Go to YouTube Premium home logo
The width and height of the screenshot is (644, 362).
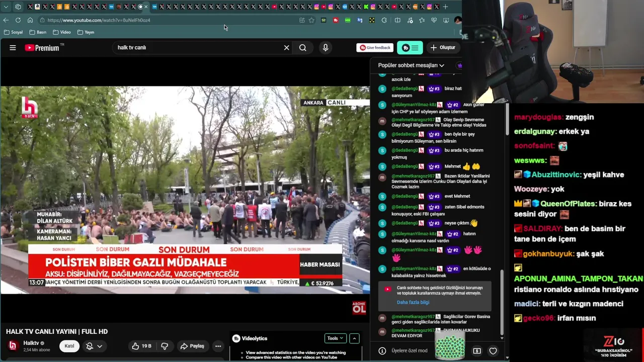(45, 48)
